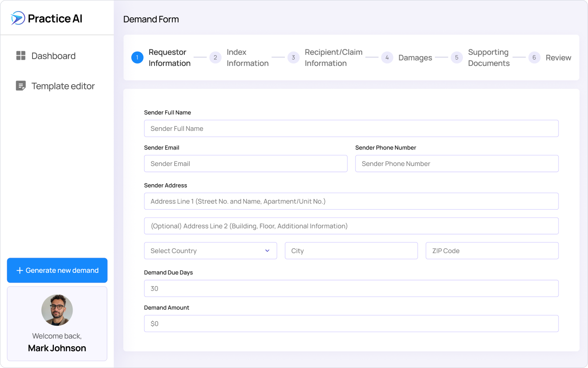
Task: Open the Review step label
Action: (x=558, y=57)
